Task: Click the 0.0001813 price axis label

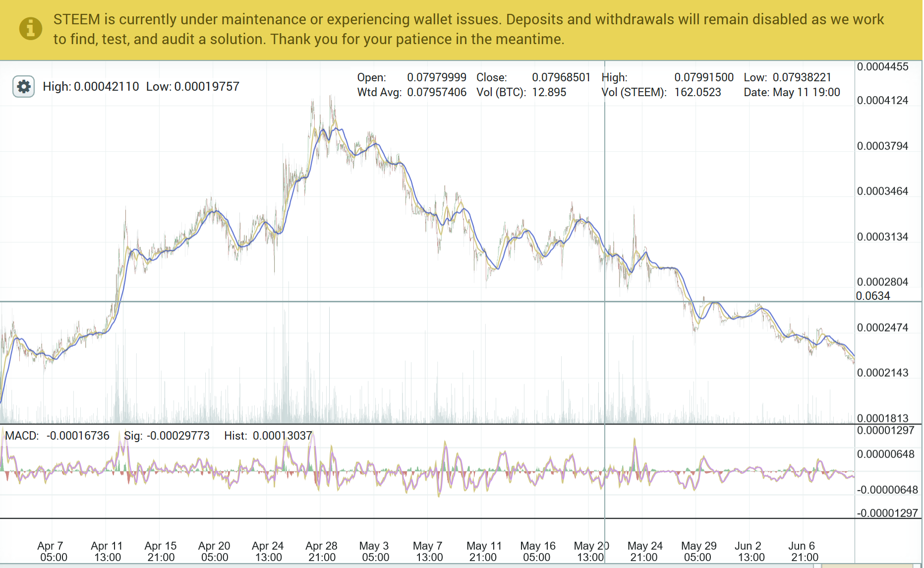Action: tap(883, 418)
